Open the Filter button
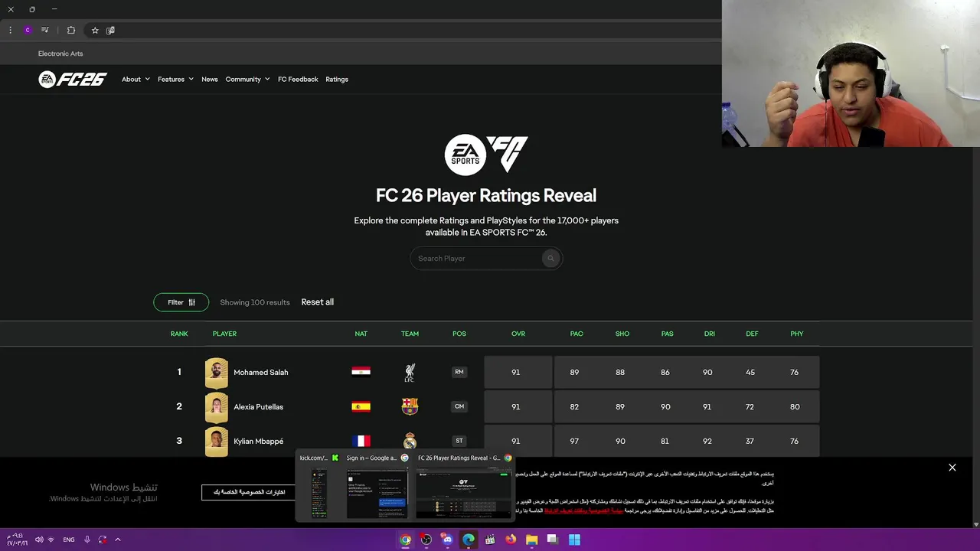 click(181, 302)
